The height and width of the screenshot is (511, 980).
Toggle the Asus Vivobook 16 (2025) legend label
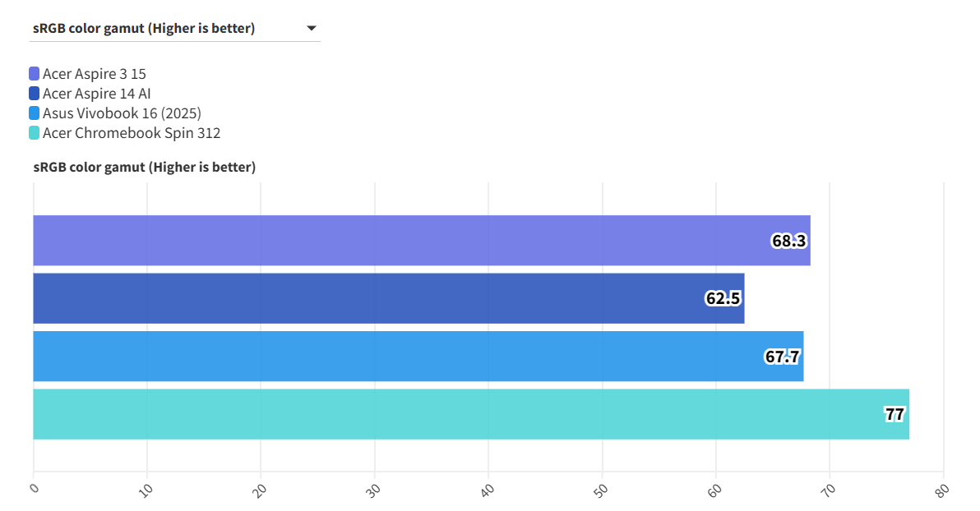pyautogui.click(x=122, y=113)
